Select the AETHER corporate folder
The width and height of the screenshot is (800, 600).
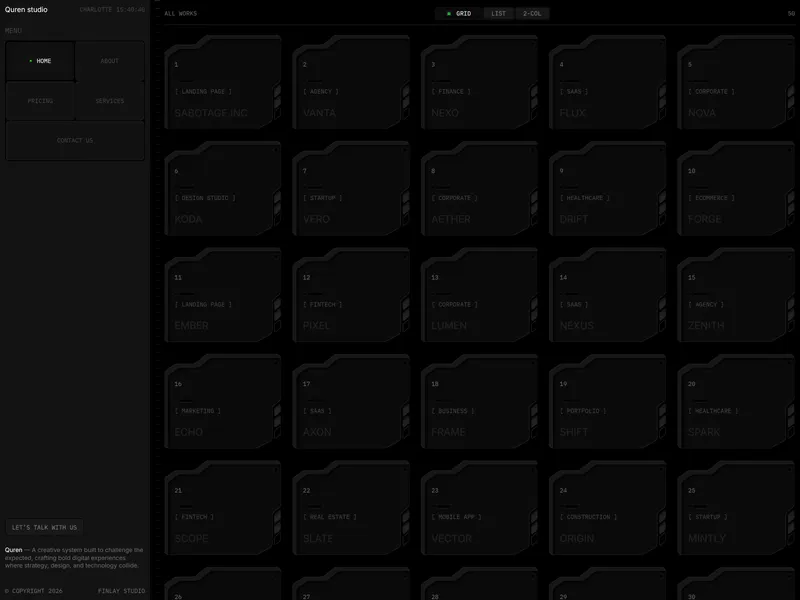point(480,189)
